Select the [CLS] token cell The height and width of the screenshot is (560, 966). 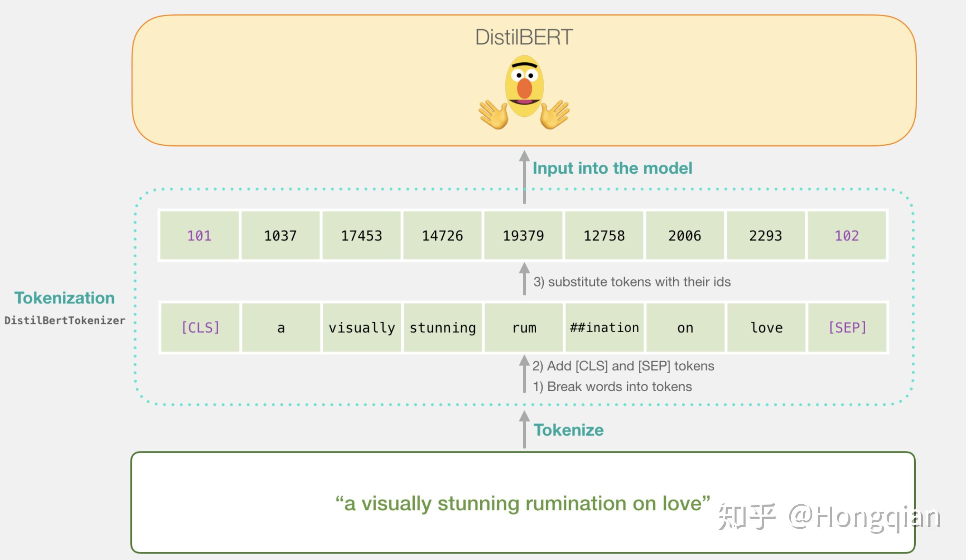(200, 328)
